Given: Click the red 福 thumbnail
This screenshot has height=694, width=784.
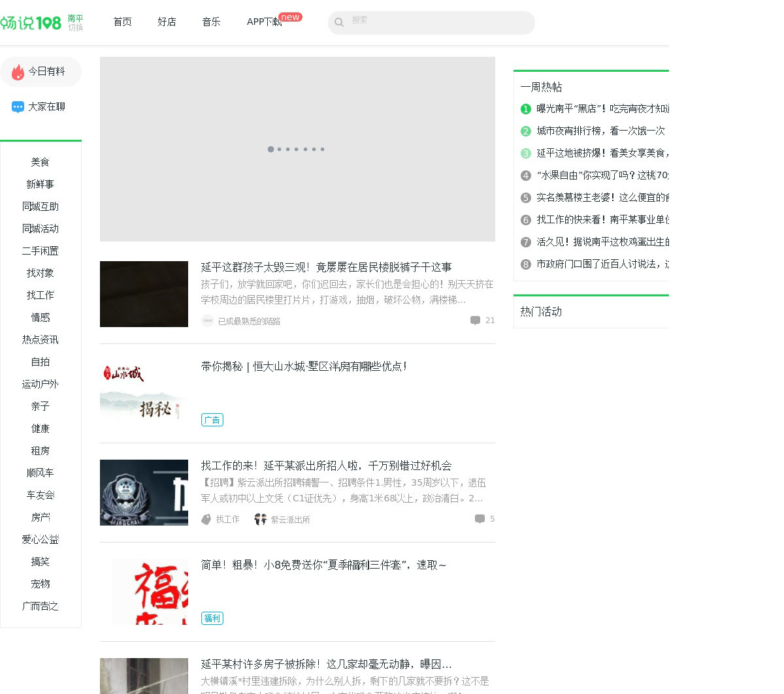Looking at the screenshot, I should [x=144, y=591].
